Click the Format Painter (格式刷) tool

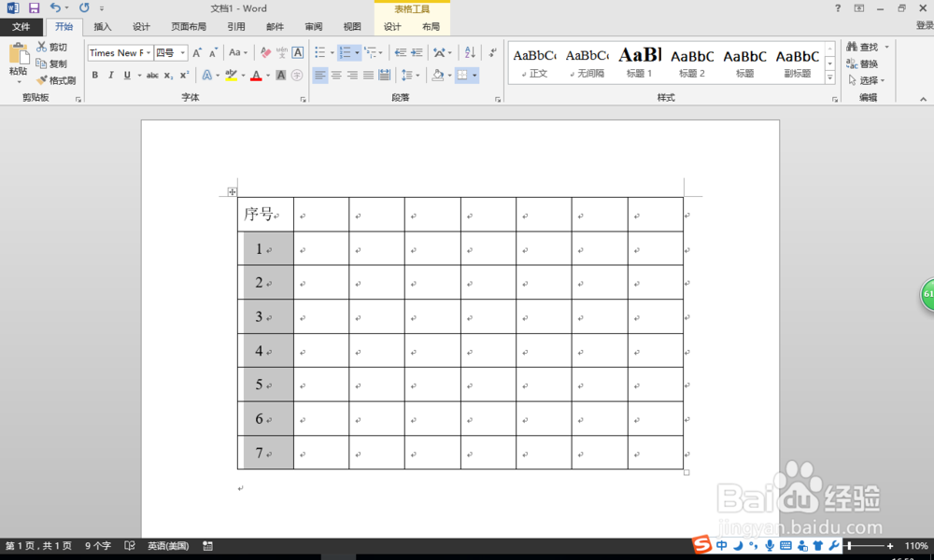pos(56,80)
